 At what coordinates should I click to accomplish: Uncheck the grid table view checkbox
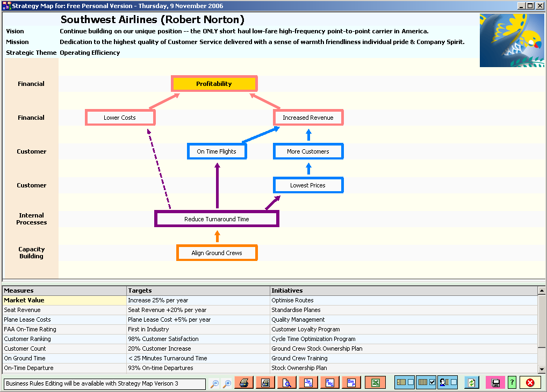tap(433, 382)
